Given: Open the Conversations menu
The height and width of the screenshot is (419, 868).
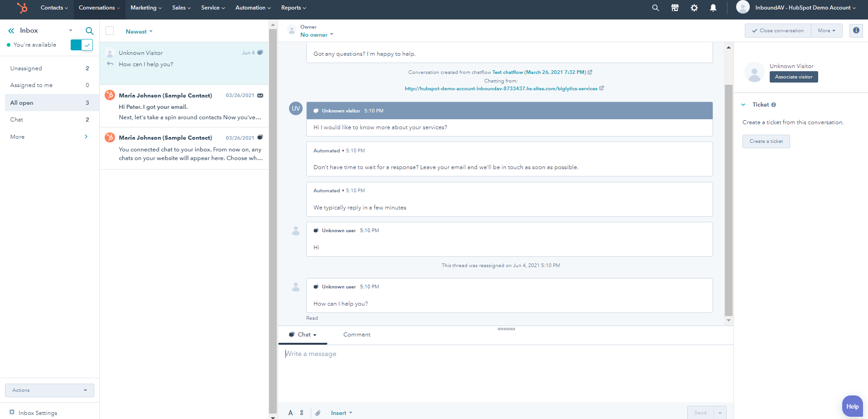Looking at the screenshot, I should 100,8.
